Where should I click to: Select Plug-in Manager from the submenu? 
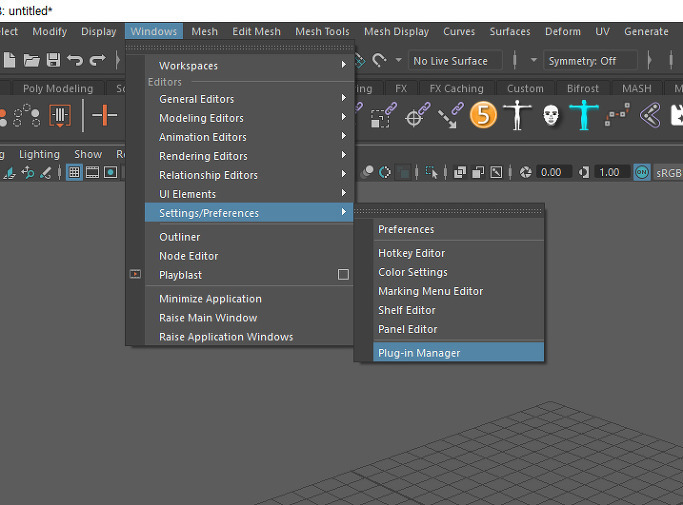(x=459, y=352)
